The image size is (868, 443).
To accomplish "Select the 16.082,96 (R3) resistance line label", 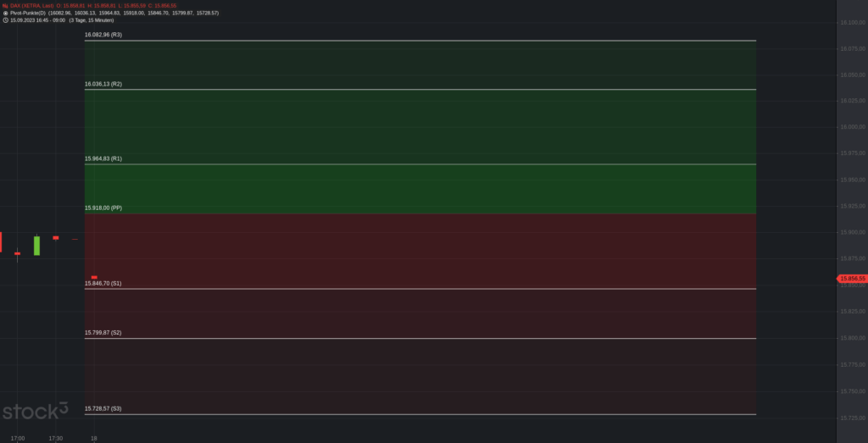I will point(103,35).
